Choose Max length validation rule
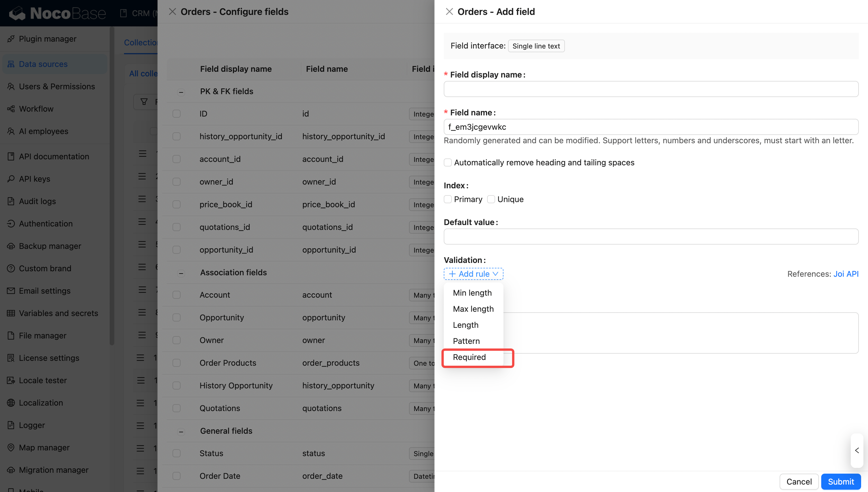 tap(473, 309)
